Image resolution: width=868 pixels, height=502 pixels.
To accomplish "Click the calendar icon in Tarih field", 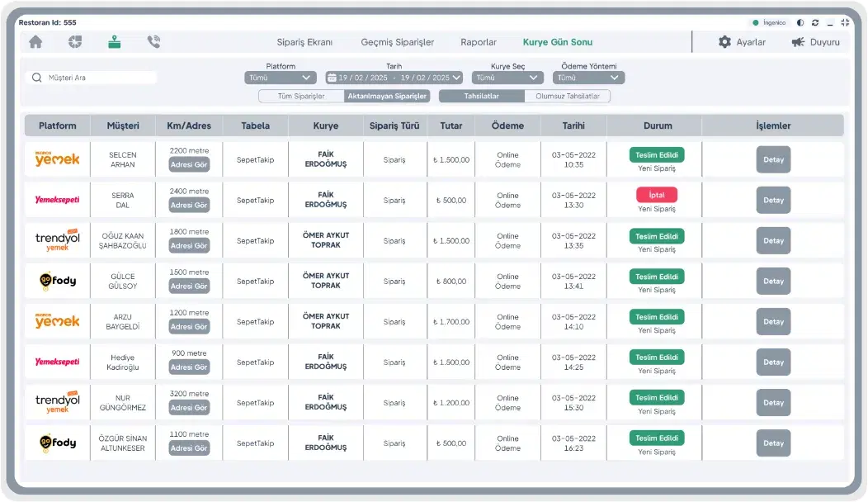I will tap(332, 78).
